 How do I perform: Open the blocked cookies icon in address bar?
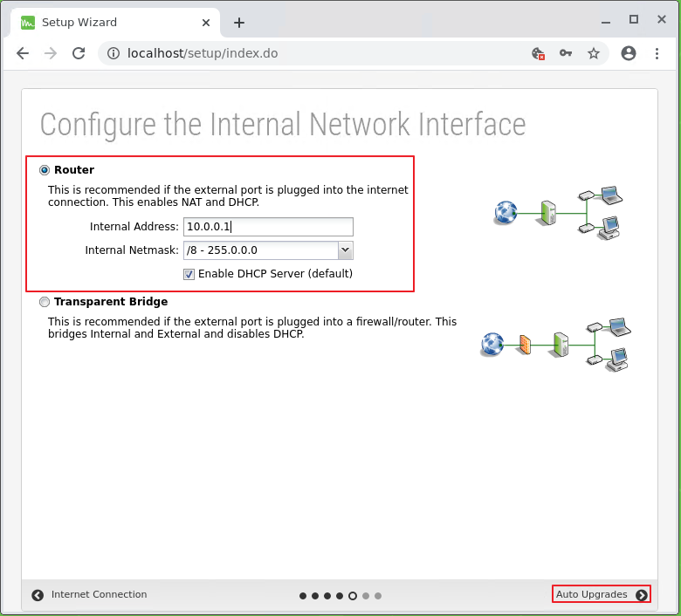tap(538, 53)
